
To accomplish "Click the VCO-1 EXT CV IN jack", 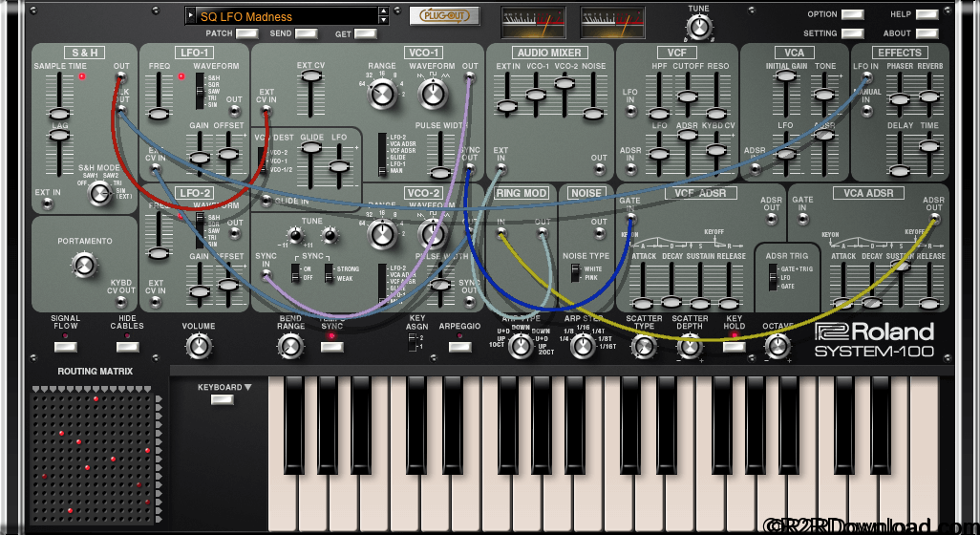I will coord(266,111).
